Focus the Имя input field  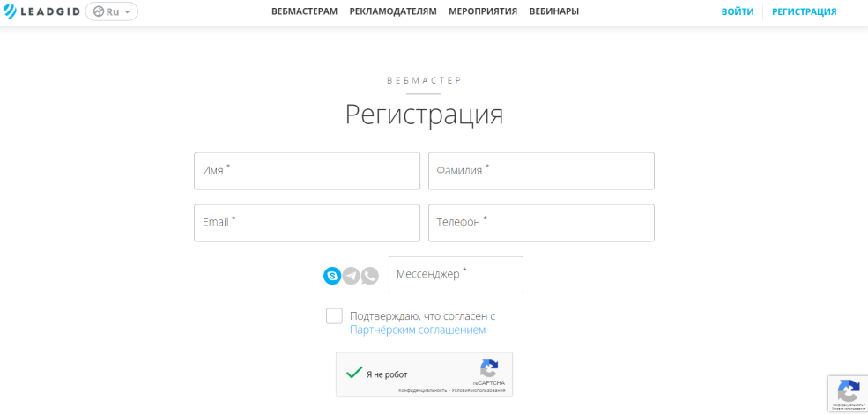(x=307, y=171)
